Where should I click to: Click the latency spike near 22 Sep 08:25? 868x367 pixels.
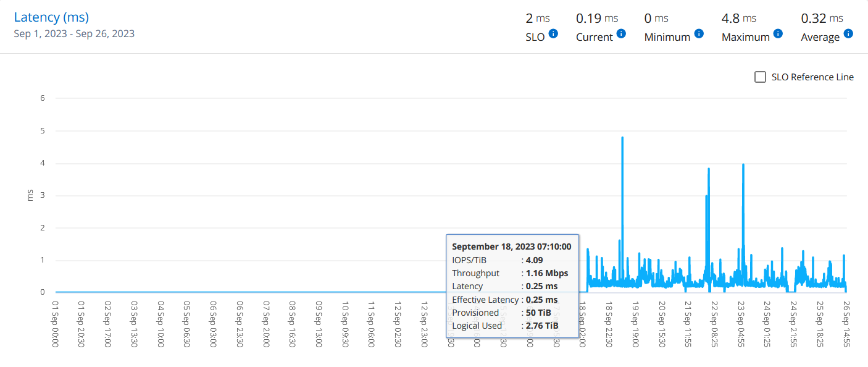pos(709,169)
